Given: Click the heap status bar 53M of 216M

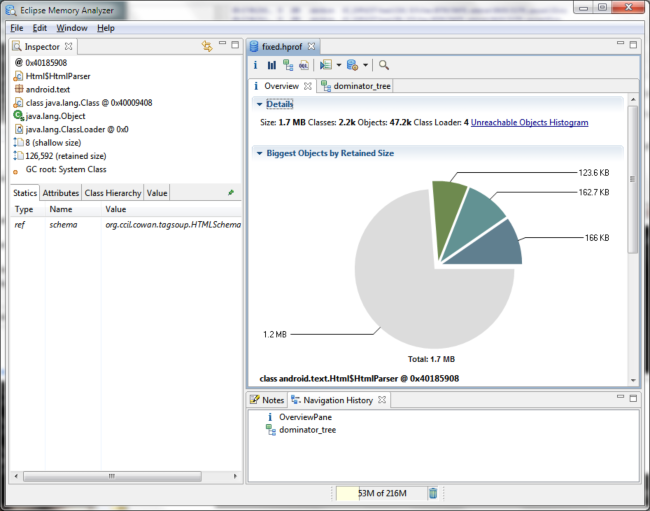Looking at the screenshot, I should click(382, 493).
